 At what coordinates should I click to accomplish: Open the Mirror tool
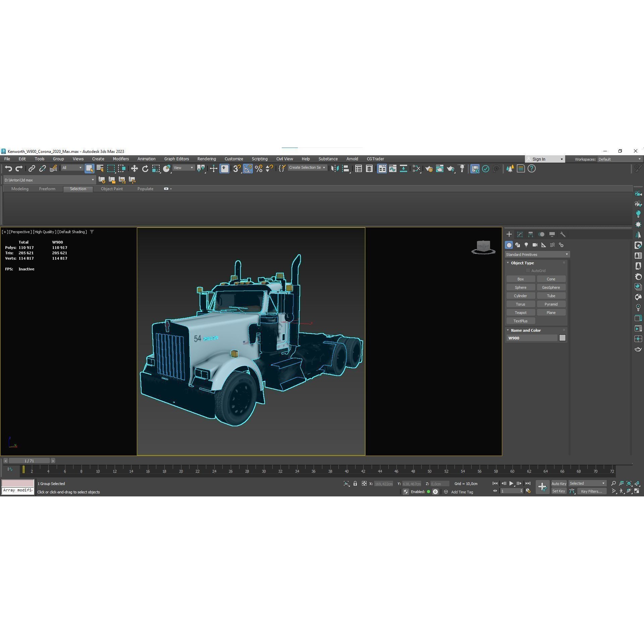[335, 168]
